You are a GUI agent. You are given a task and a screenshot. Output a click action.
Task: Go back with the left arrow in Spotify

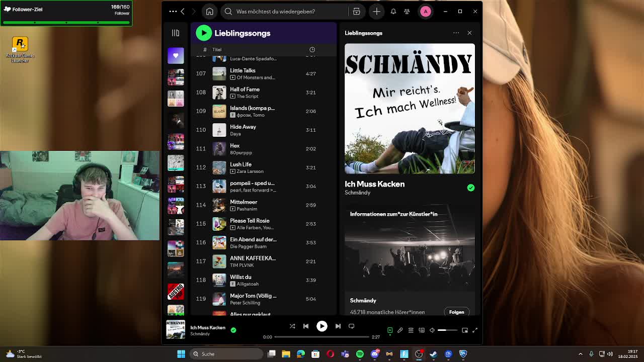pyautogui.click(x=183, y=11)
